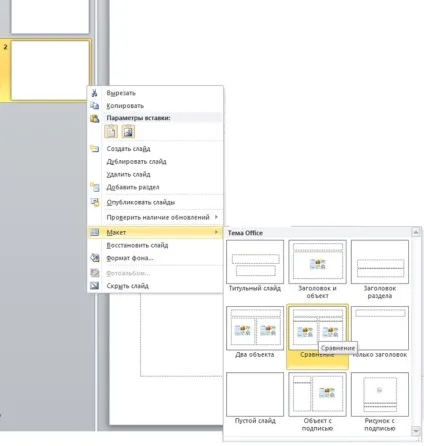The image size is (424, 446).
Task: Click the section icon beside Добавить раздел
Action: point(95,187)
